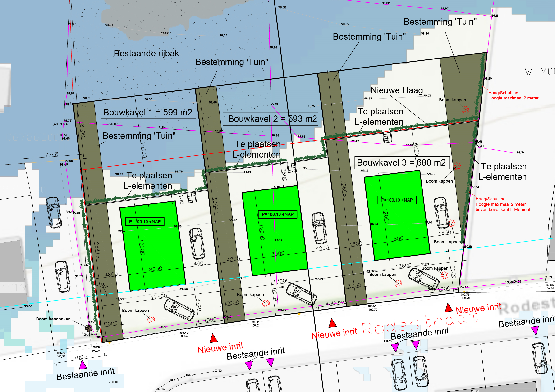The image size is (555, 392).
Task: Select the 'Nieuwe Haag' label
Action: 397,90
